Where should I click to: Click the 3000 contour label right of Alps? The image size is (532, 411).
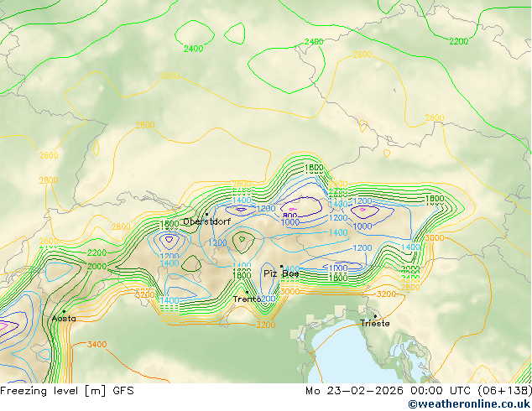[x=435, y=237]
